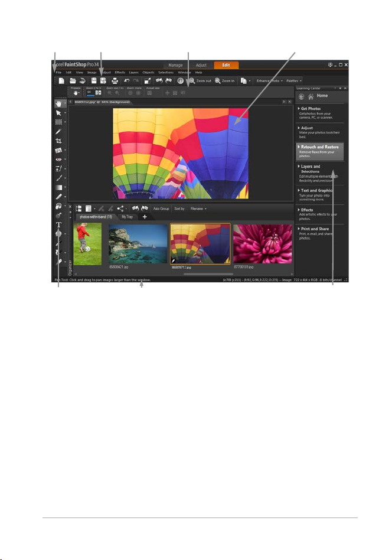Click Auto Group in Organizer toolbar
The image size is (392, 560).
pyautogui.click(x=161, y=209)
